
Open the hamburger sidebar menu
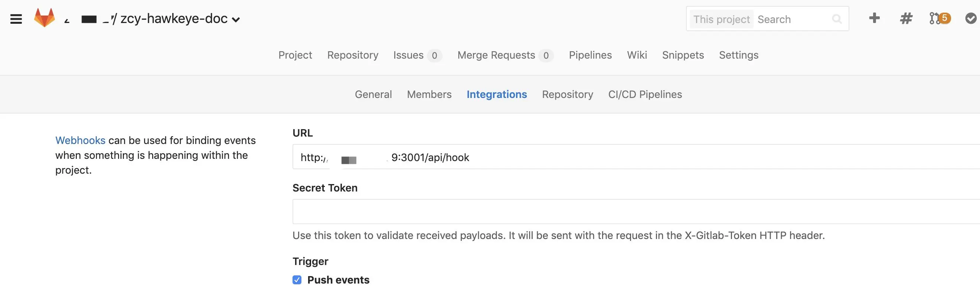[16, 19]
